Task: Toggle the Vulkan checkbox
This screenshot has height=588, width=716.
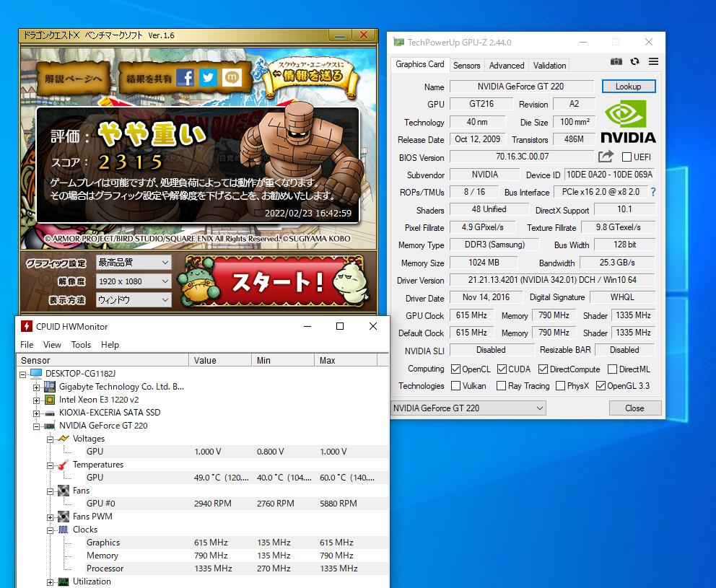Action: coord(455,386)
